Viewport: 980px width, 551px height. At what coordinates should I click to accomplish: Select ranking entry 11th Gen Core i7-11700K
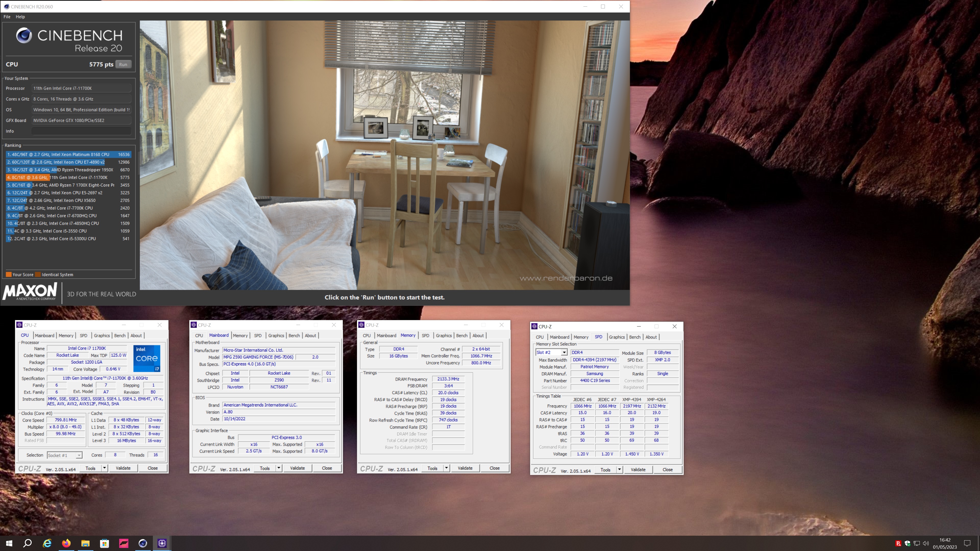pos(68,177)
